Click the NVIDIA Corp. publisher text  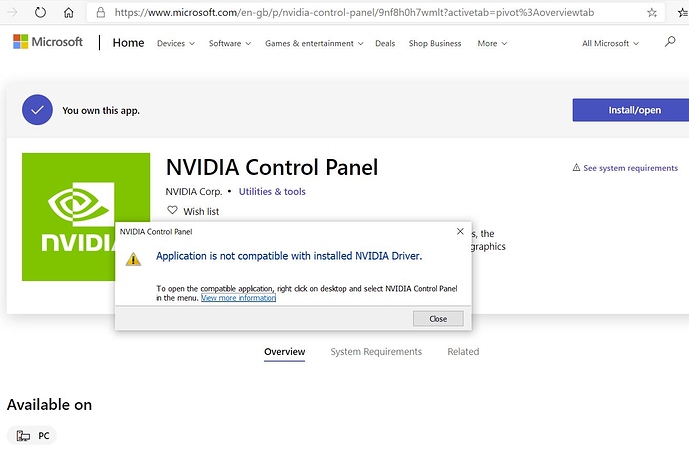point(194,192)
